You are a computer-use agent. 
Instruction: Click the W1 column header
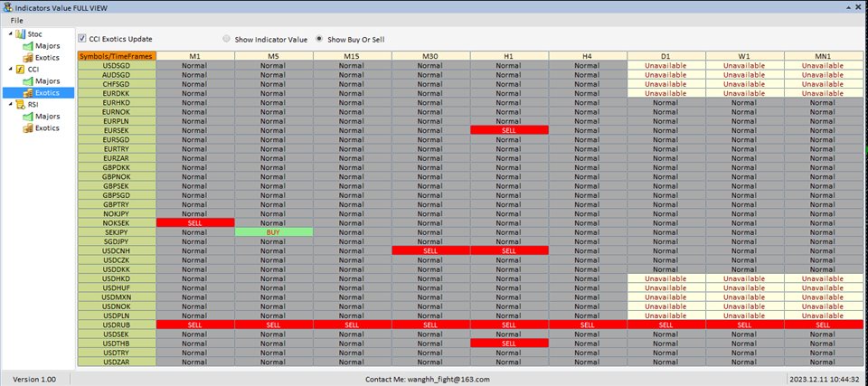pyautogui.click(x=744, y=56)
